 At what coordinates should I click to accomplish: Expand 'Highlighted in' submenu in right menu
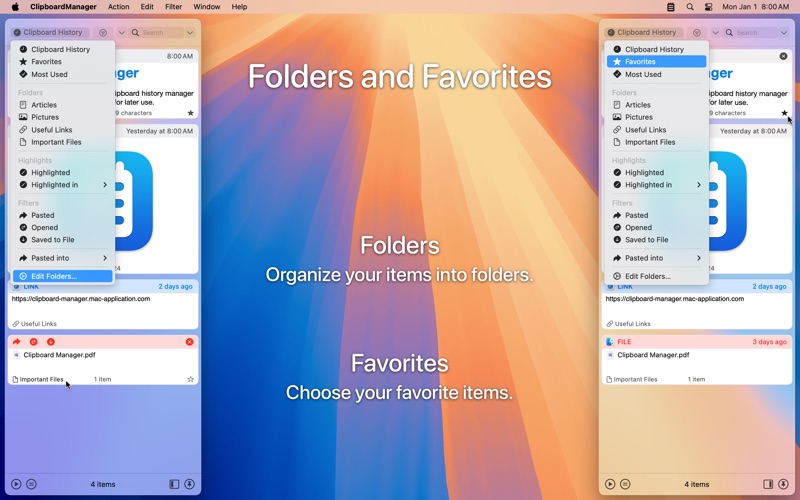[x=657, y=185]
